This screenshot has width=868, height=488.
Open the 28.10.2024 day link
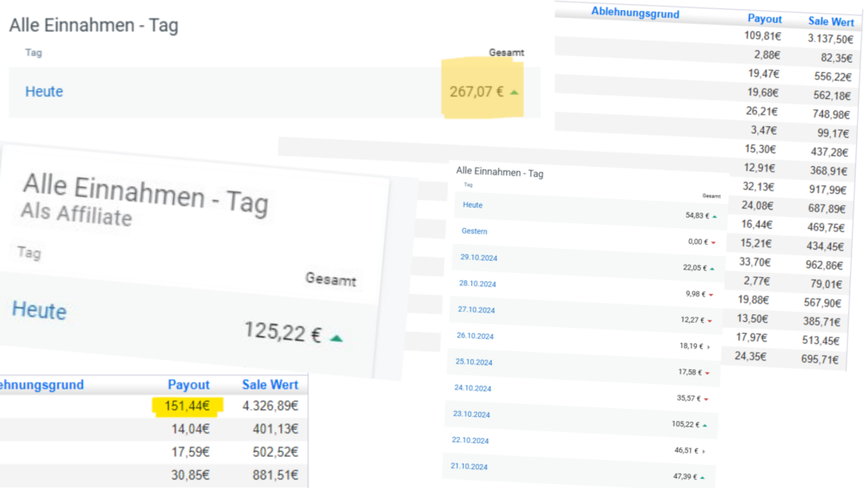[477, 284]
